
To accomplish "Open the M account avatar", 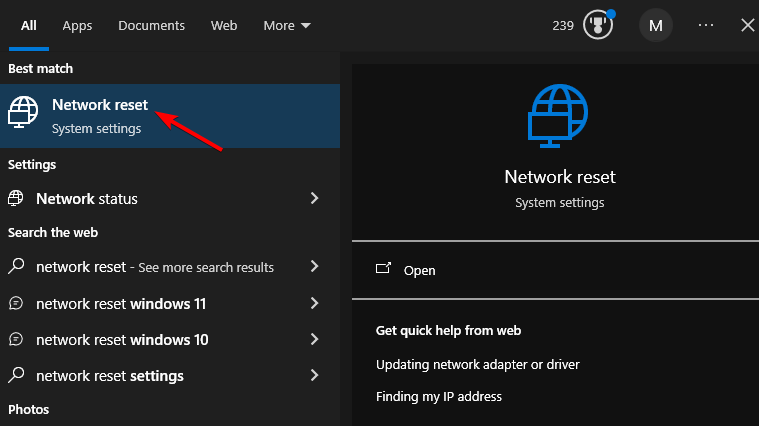I will [656, 26].
